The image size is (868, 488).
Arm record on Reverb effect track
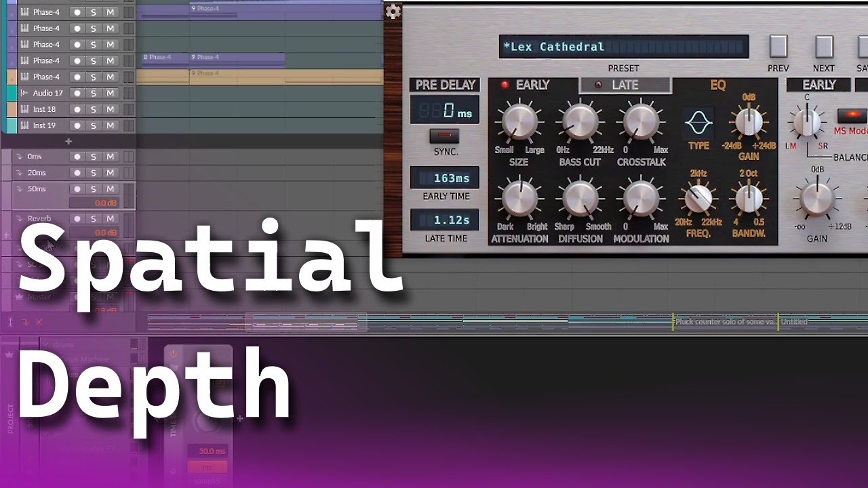[77, 219]
